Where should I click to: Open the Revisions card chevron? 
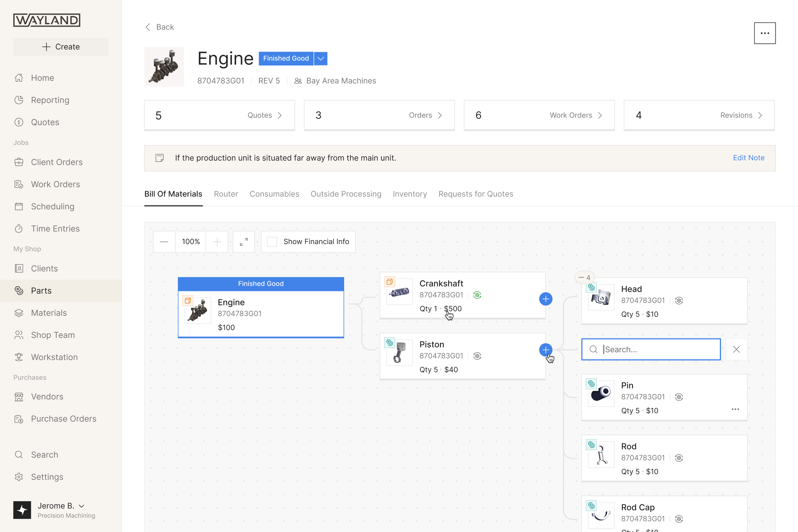tap(760, 115)
